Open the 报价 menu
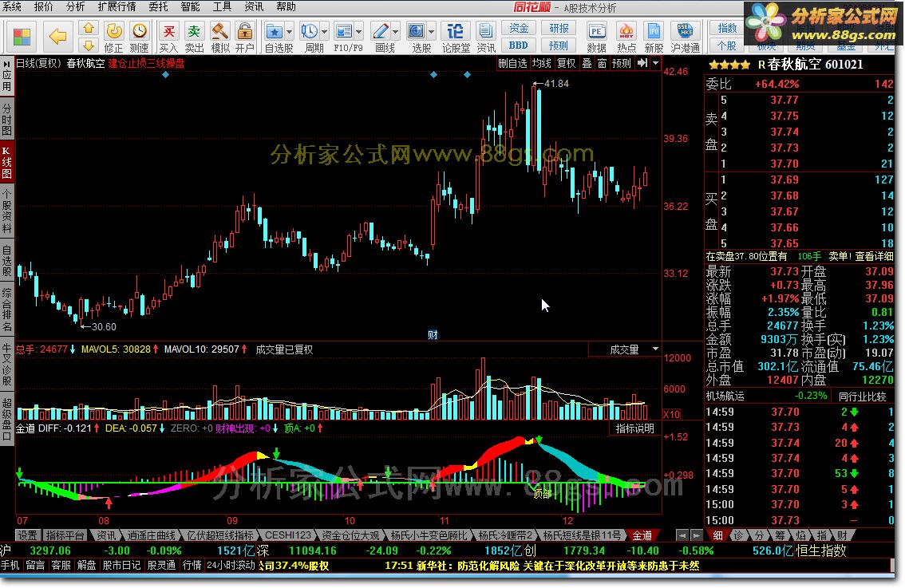Image resolution: width=905 pixels, height=588 pixels. click(x=43, y=7)
